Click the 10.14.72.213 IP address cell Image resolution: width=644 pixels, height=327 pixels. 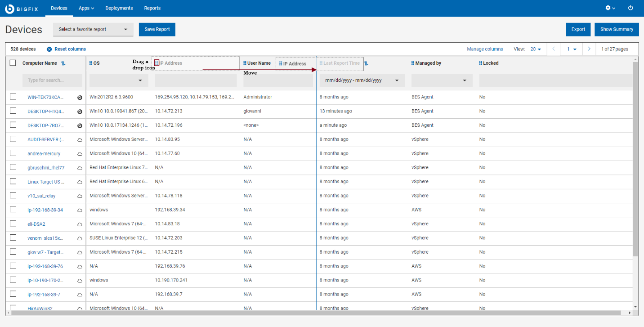point(169,111)
